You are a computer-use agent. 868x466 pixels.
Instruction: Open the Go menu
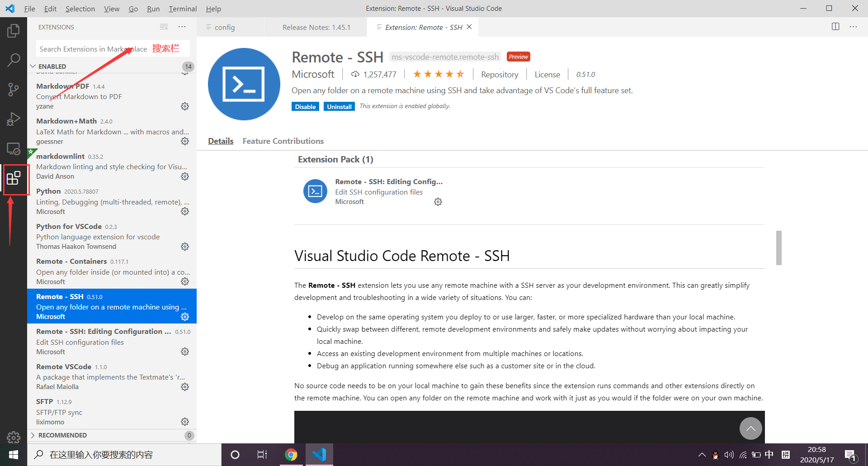coord(133,9)
